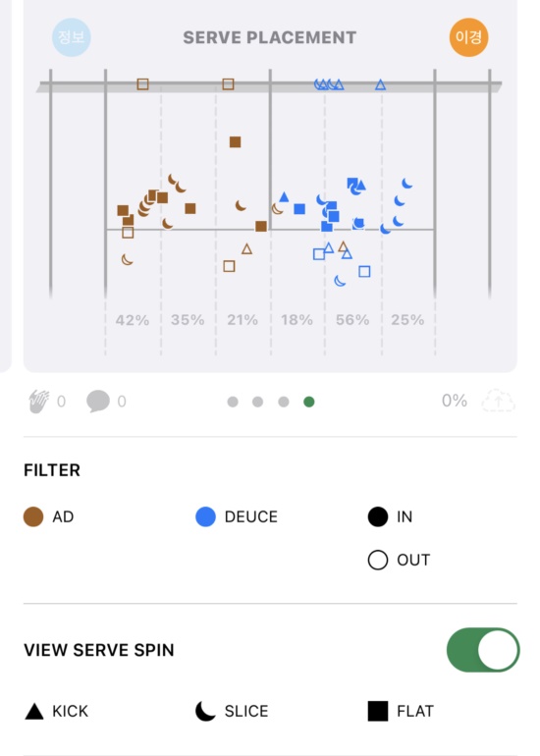Select the KICK triangle serve icon

[34, 711]
